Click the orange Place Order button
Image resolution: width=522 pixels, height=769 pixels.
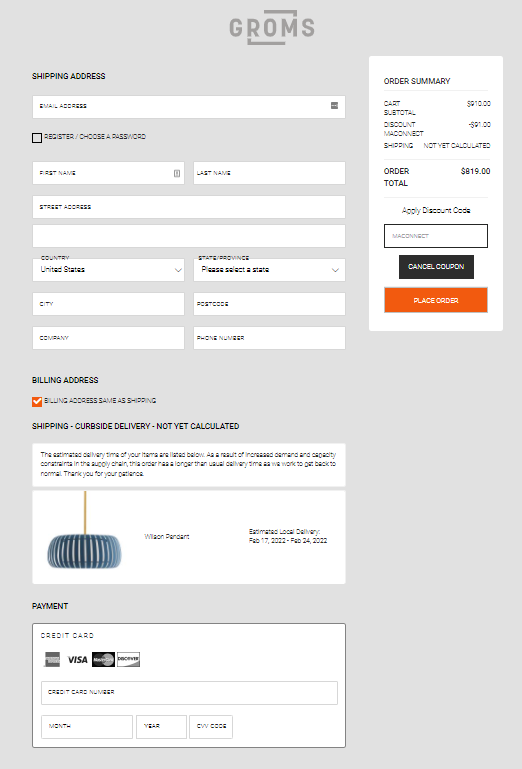pos(436,300)
